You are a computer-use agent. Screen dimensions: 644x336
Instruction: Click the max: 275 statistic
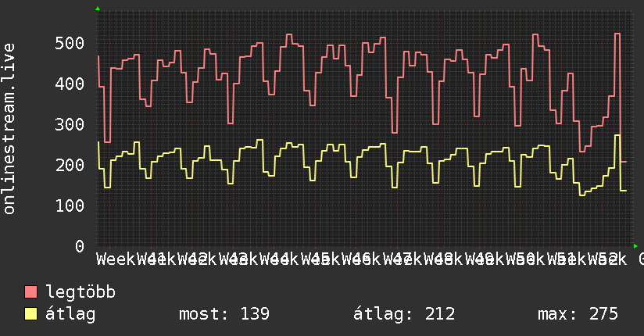coord(578,314)
